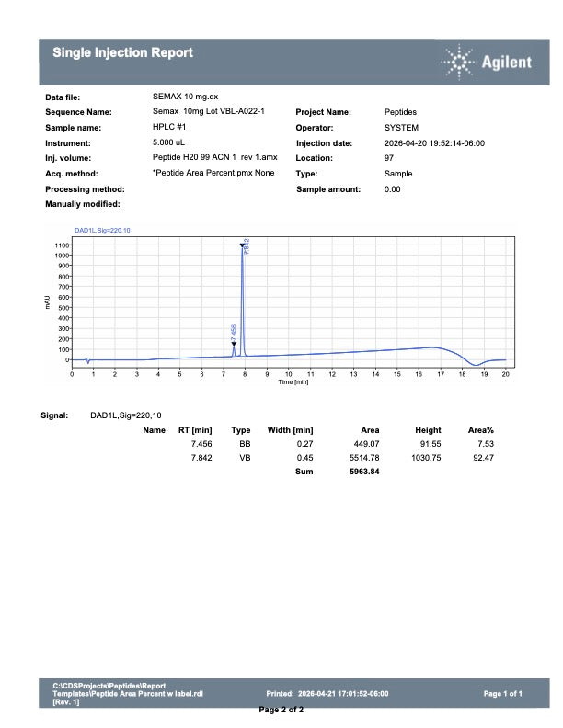Select the 7.53 area percent cell
The width and height of the screenshot is (563, 728).
tap(486, 444)
